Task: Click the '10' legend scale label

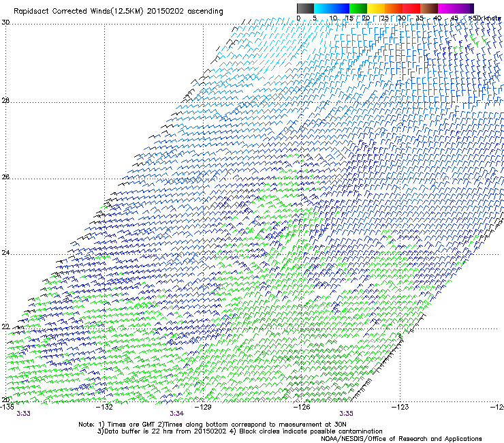Action: [333, 18]
